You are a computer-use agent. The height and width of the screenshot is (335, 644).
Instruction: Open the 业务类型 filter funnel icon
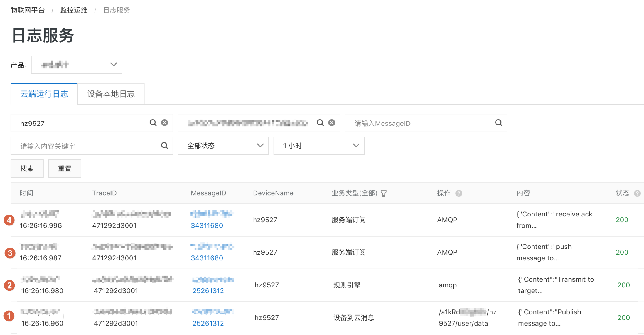pyautogui.click(x=384, y=193)
